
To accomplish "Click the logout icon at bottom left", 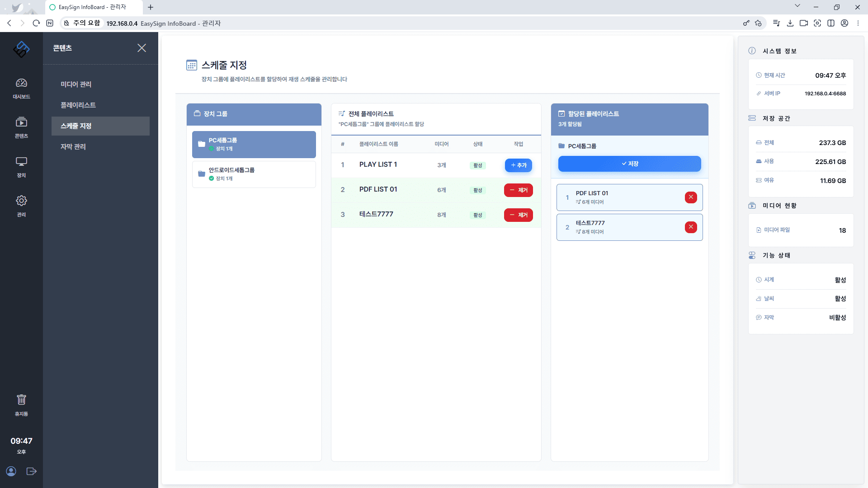I will click(x=32, y=471).
